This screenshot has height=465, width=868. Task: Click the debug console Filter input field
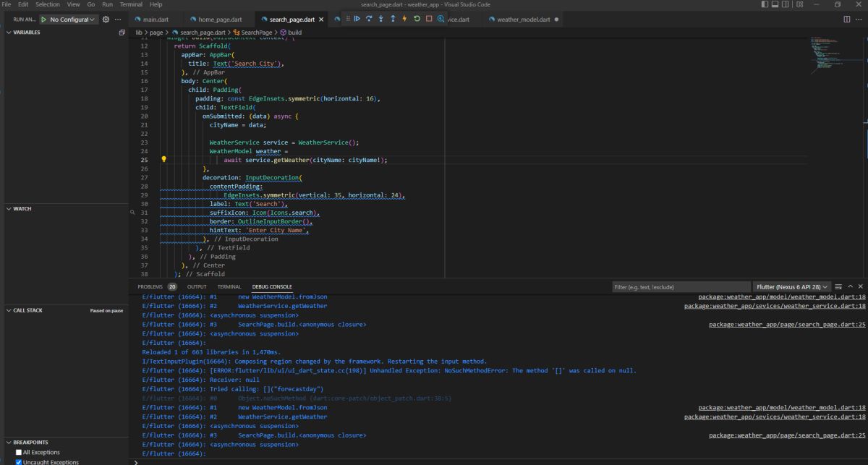coord(681,287)
